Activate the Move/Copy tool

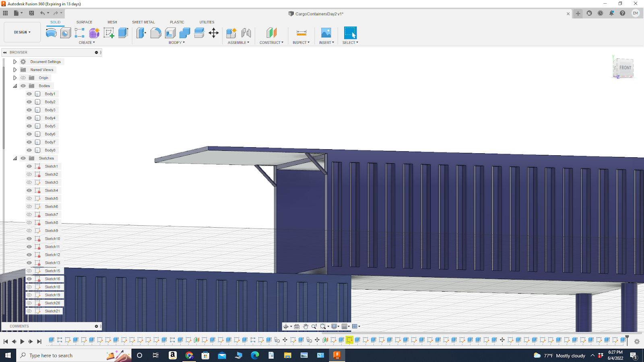point(213,33)
